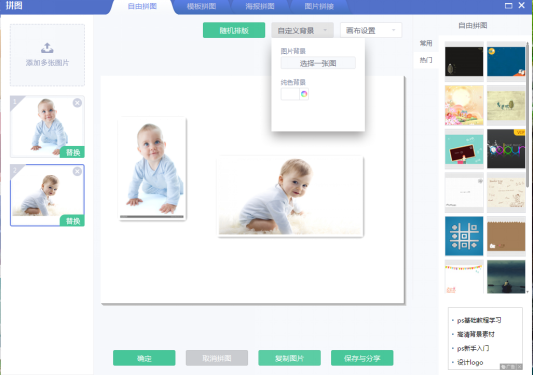Click 选择一张图 for picture background
Screen dimensions: 533x375
[x=318, y=63]
